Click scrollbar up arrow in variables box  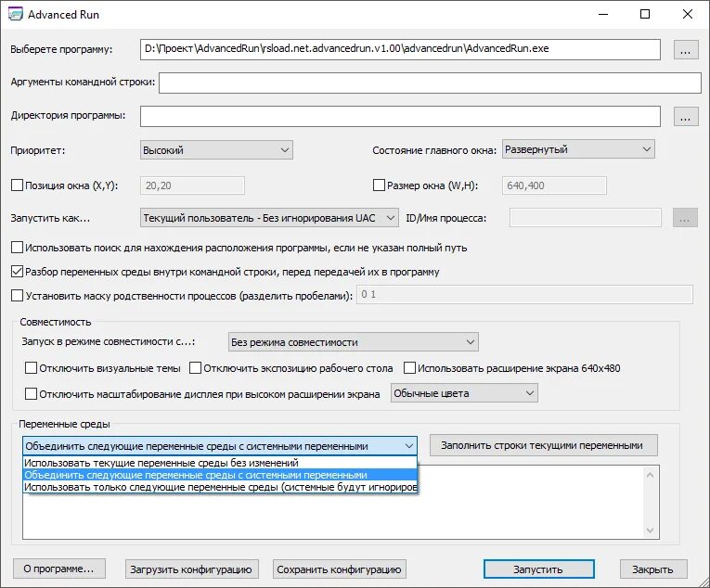click(651, 475)
